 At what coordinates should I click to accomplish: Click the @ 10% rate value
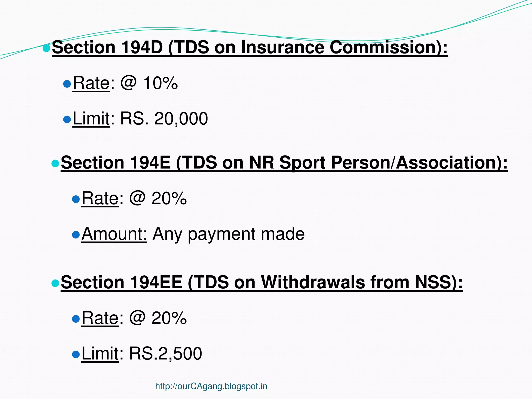click(149, 84)
